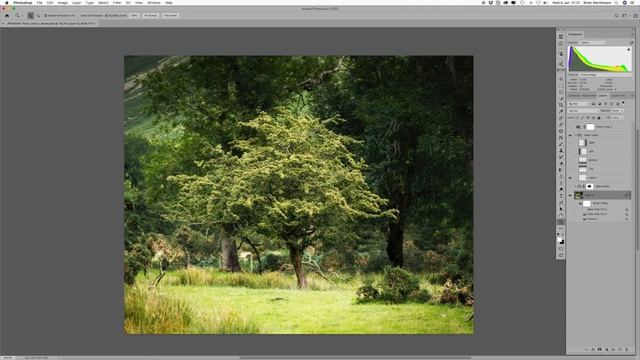
Task: Click the search icon in options bar
Action: point(617,16)
